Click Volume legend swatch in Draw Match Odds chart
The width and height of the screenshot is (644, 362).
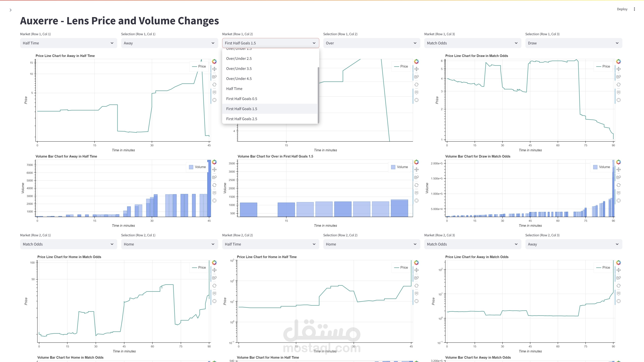(x=595, y=167)
